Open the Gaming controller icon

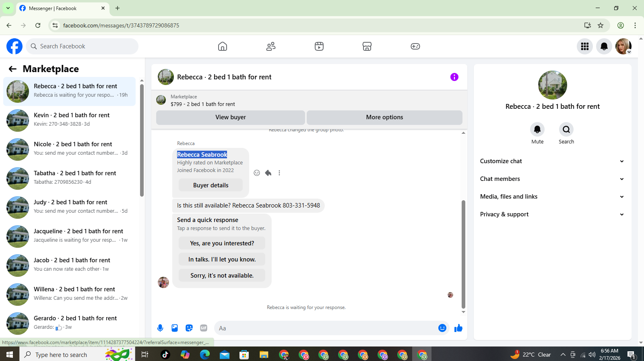pyautogui.click(x=415, y=46)
